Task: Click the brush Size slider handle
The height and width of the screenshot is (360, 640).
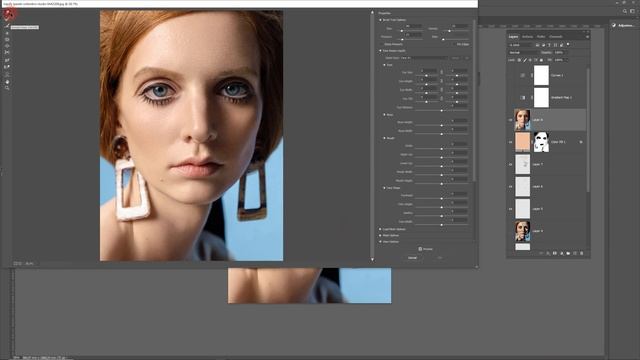Action: [402, 31]
